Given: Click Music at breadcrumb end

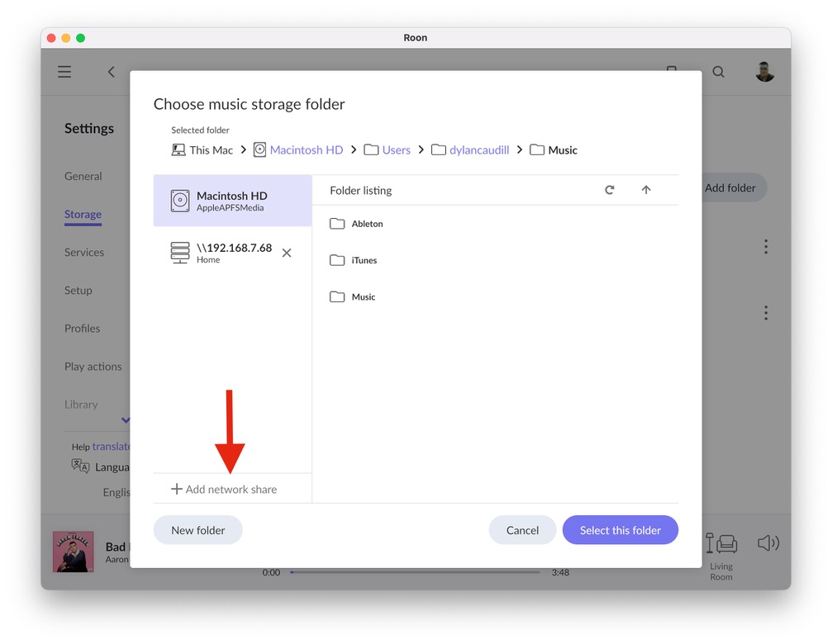Looking at the screenshot, I should tap(554, 150).
